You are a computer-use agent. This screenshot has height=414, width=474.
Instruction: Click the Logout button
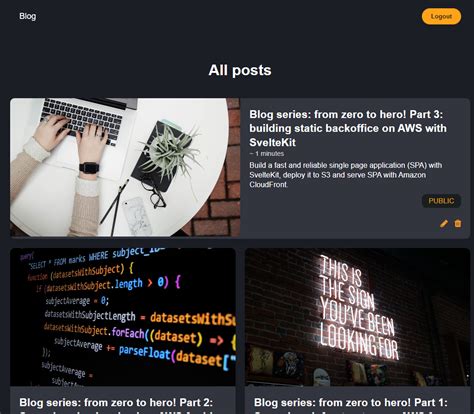tap(441, 16)
